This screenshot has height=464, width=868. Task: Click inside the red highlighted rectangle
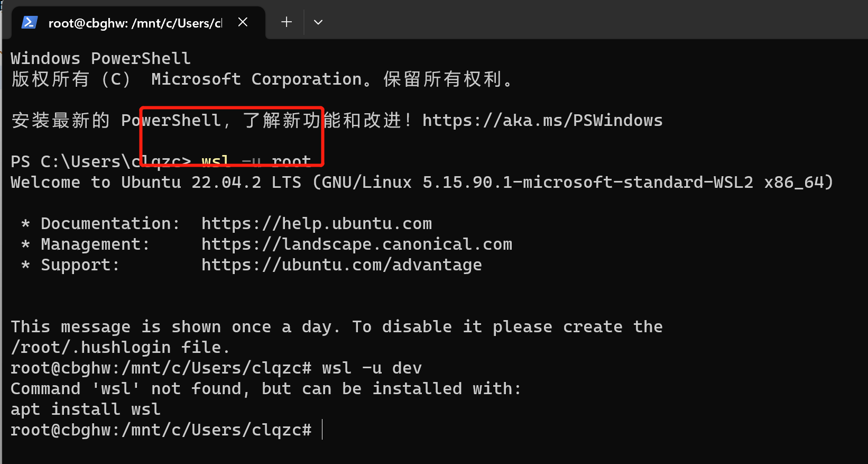pos(232,136)
